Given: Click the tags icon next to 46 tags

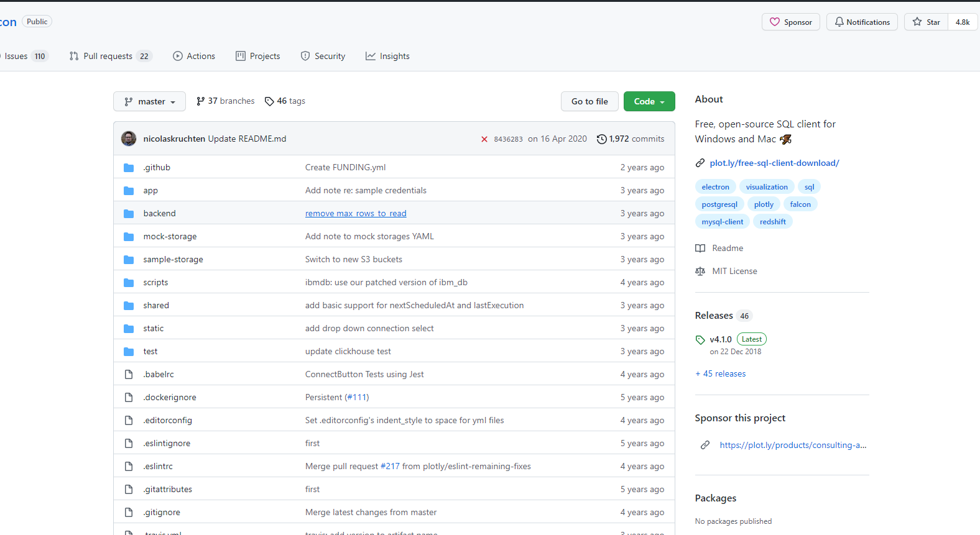Looking at the screenshot, I should [269, 101].
